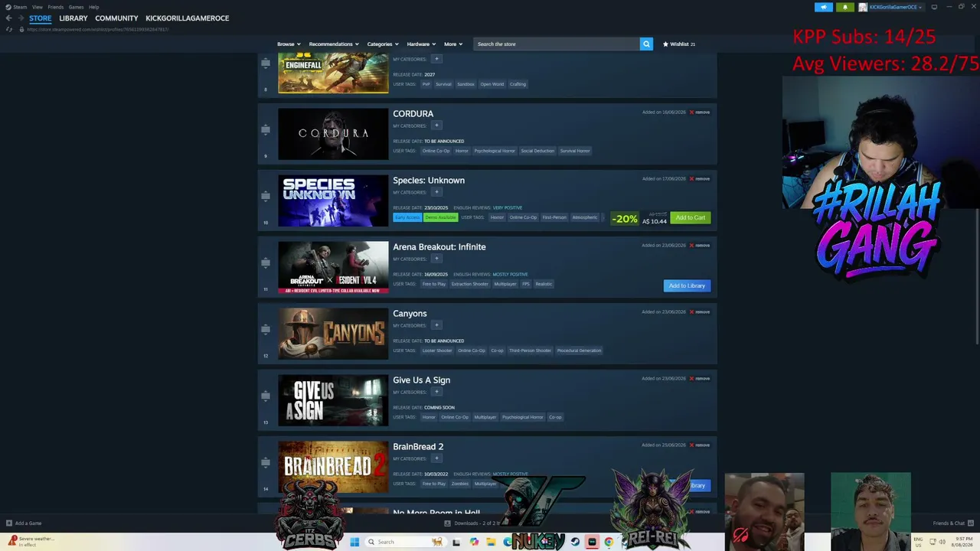This screenshot has height=551, width=980.
Task: Click the Steam store search field
Action: coord(557,44)
